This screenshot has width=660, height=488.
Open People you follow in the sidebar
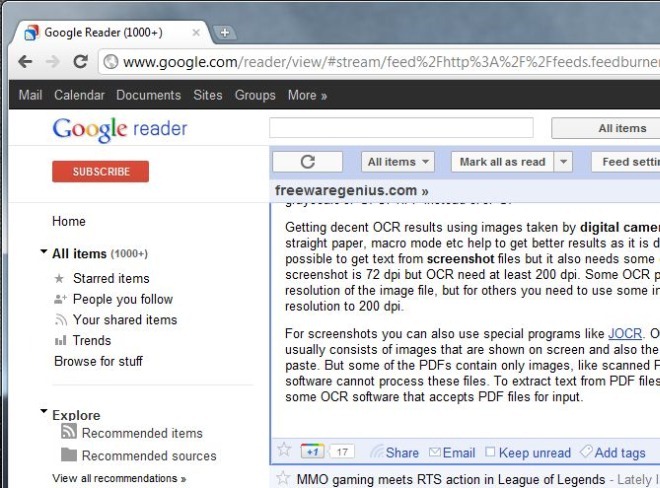(123, 299)
